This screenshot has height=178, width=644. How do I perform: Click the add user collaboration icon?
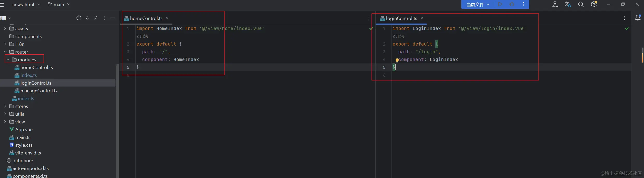[x=555, y=4]
